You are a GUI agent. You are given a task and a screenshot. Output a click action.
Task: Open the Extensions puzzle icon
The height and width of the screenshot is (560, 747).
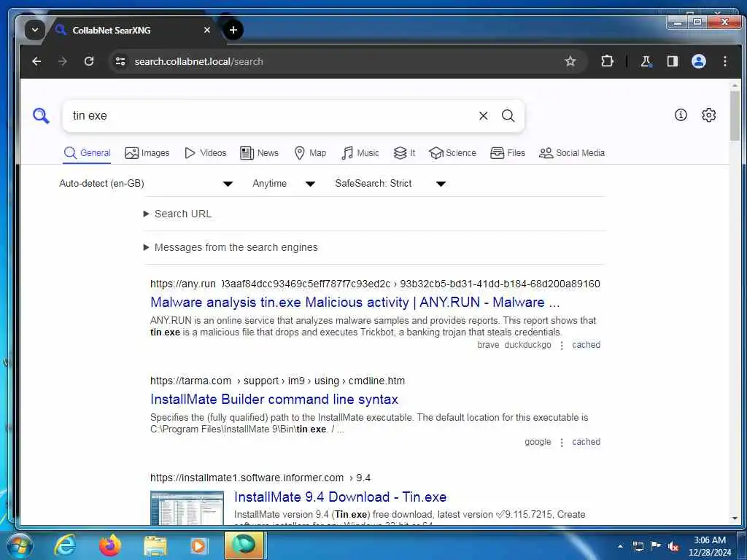tap(607, 61)
